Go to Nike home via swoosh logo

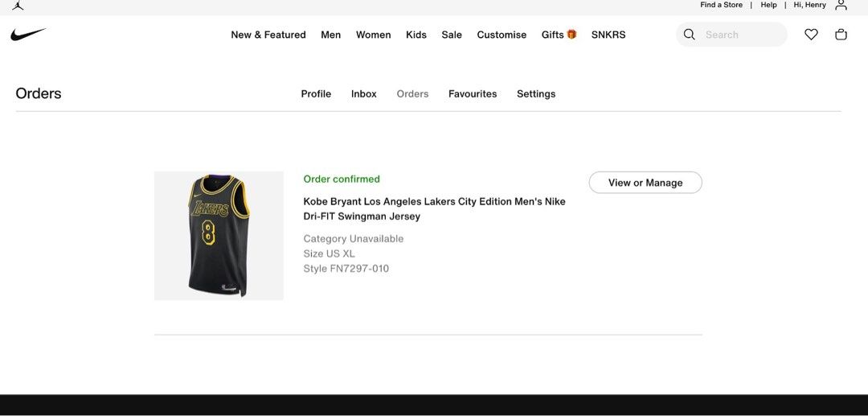(28, 35)
